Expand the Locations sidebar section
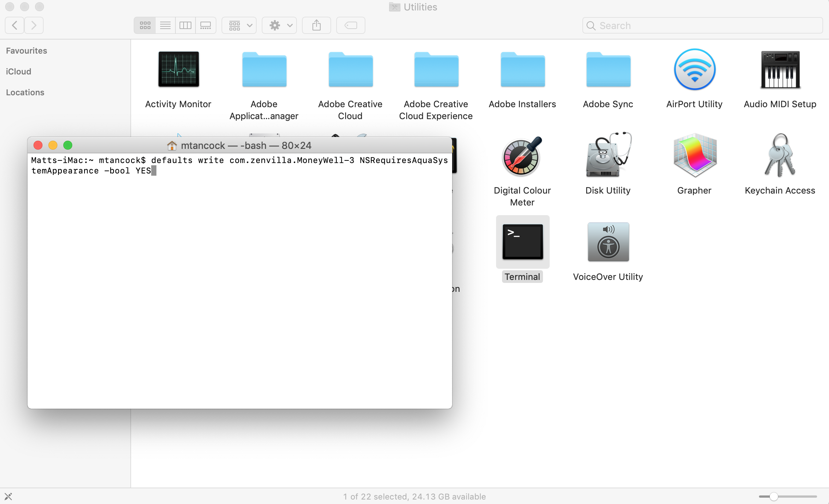Image resolution: width=829 pixels, height=504 pixels. pos(25,92)
